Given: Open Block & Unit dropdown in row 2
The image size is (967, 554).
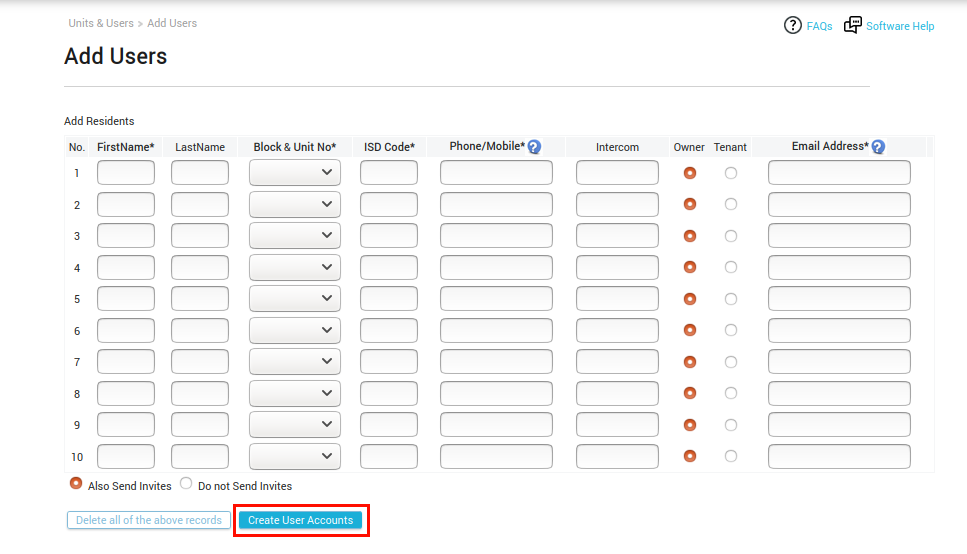Looking at the screenshot, I should point(295,204).
